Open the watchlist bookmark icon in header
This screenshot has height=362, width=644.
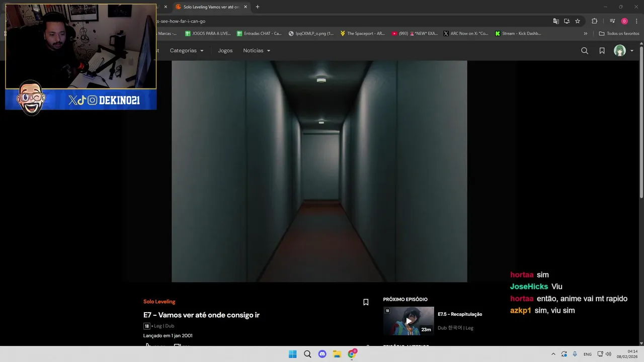(x=602, y=51)
